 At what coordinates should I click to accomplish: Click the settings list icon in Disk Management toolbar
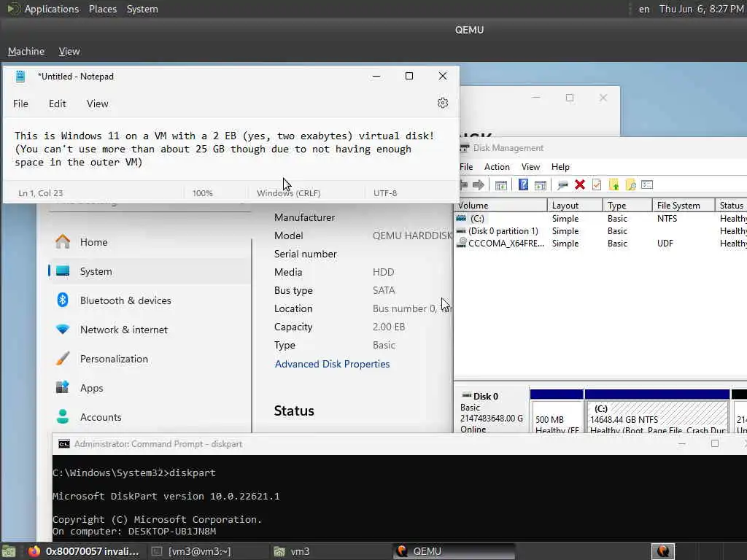tap(647, 184)
